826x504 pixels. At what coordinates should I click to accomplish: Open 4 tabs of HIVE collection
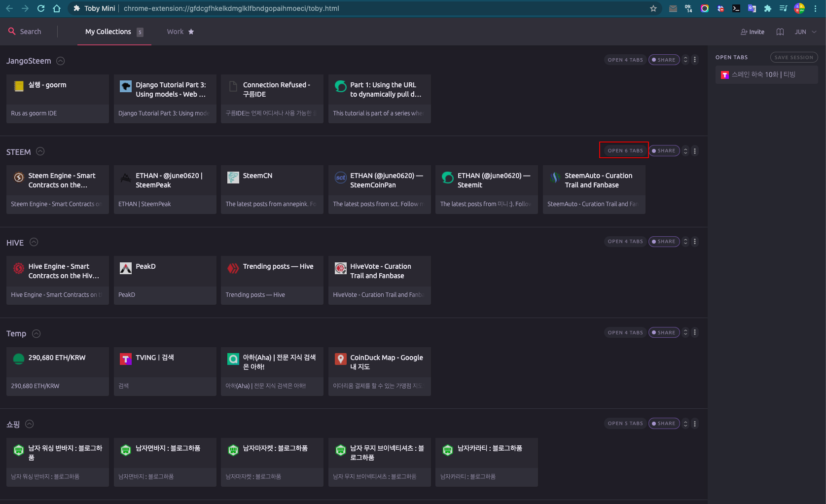click(x=625, y=241)
